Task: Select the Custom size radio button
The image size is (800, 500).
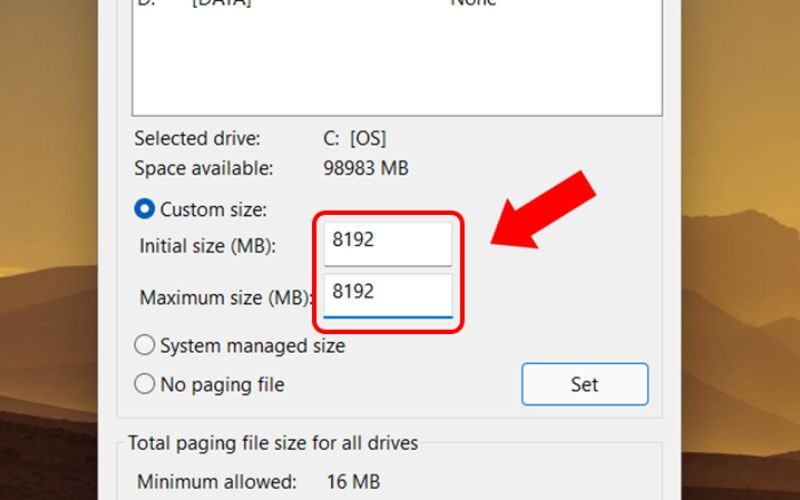Action: (145, 210)
